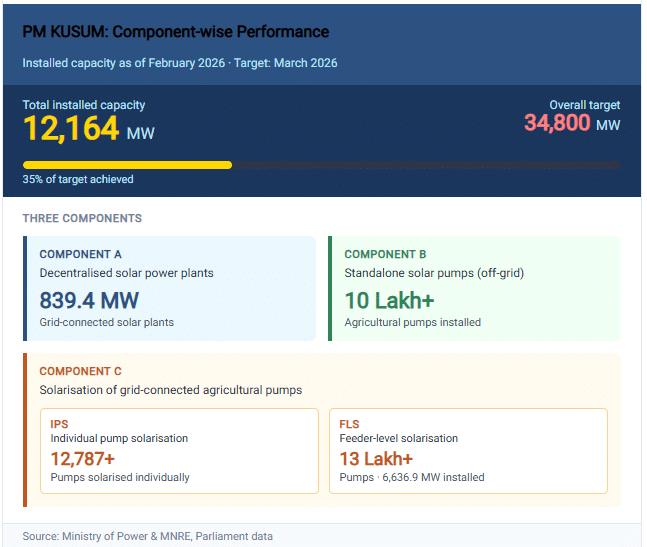This screenshot has width=647, height=547.
Task: Click the 12,164 MW total capacity figure
Action: point(88,130)
